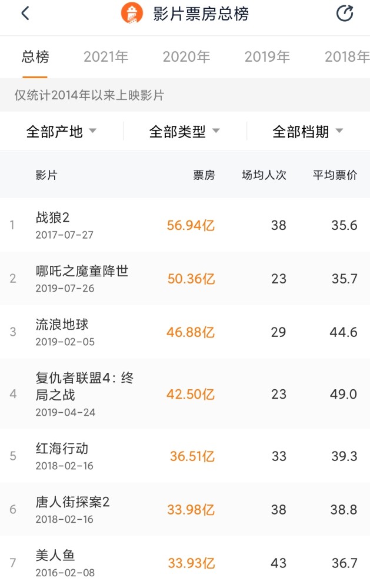The width and height of the screenshot is (370, 588).
Task: Click the 场均人次 column header
Action: 264,175
